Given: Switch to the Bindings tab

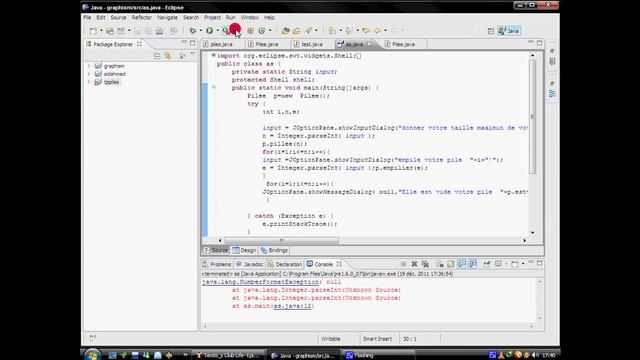Looking at the screenshot, I should point(274,250).
